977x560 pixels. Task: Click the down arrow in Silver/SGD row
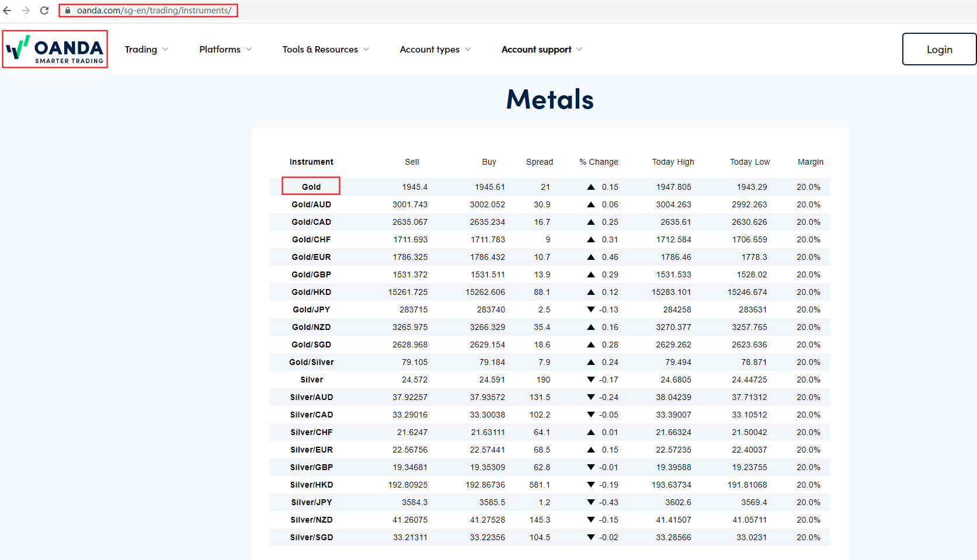click(x=591, y=537)
